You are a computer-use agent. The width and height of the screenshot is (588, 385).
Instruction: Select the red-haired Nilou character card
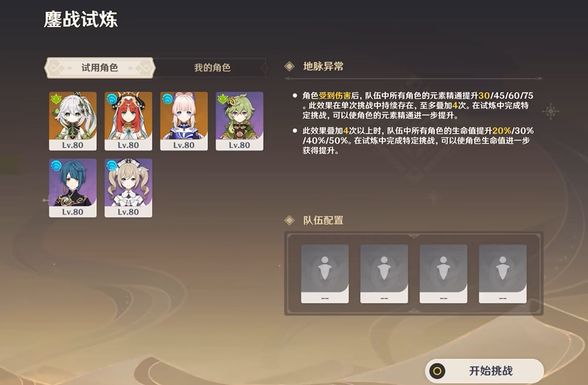128,121
